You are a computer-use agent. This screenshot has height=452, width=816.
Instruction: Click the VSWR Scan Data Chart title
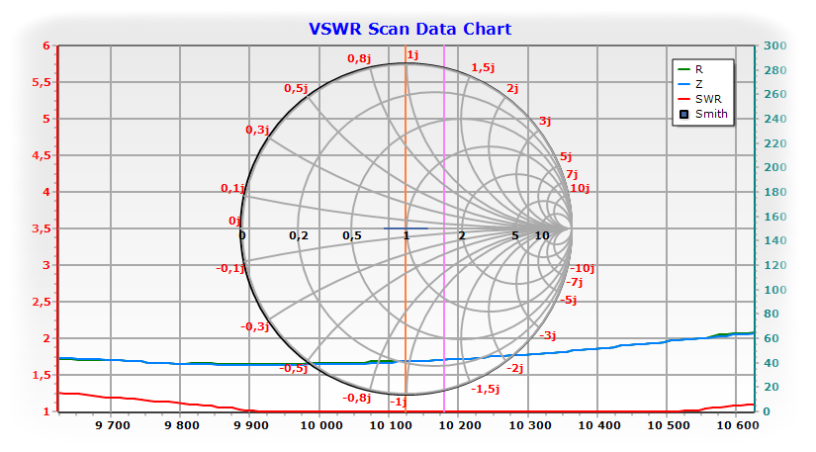[410, 29]
